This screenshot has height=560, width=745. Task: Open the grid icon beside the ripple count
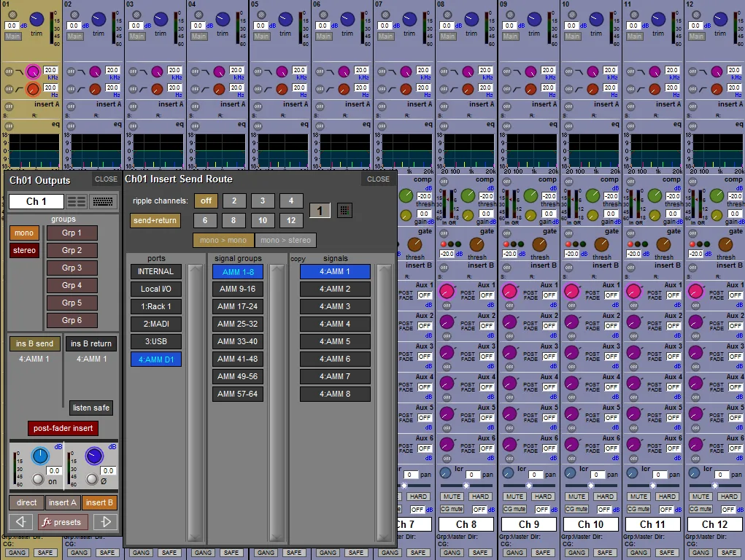[344, 210]
